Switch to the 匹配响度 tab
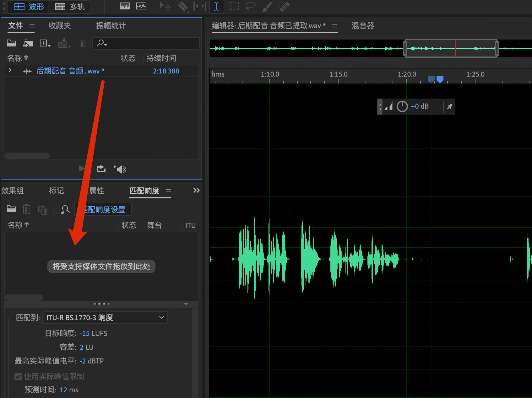The image size is (532, 398). pyautogui.click(x=144, y=191)
